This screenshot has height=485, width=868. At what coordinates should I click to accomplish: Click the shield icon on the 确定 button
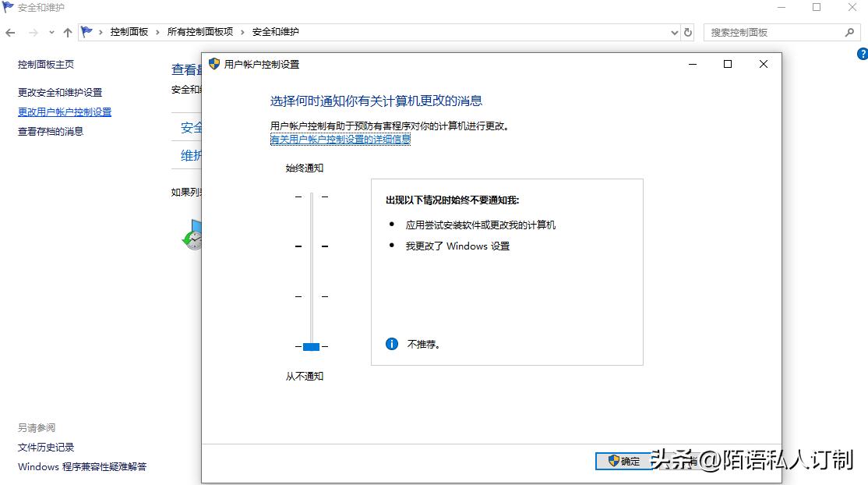point(612,461)
